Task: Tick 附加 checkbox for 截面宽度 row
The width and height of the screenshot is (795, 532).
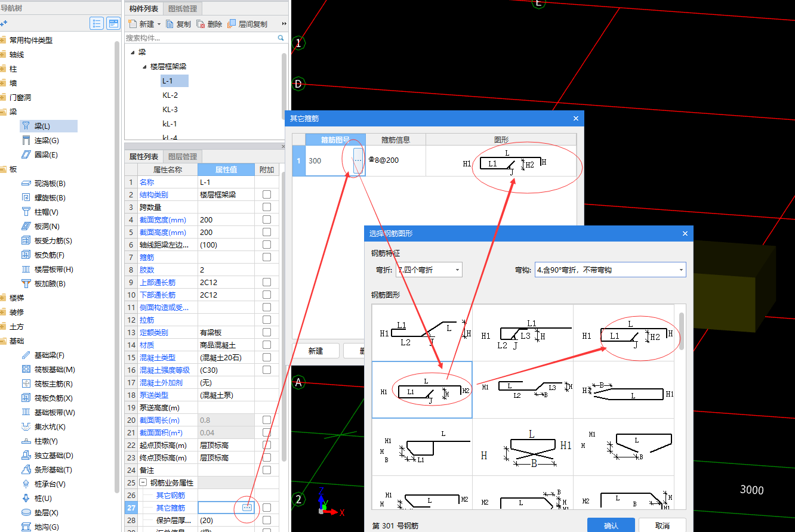Action: 267,219
